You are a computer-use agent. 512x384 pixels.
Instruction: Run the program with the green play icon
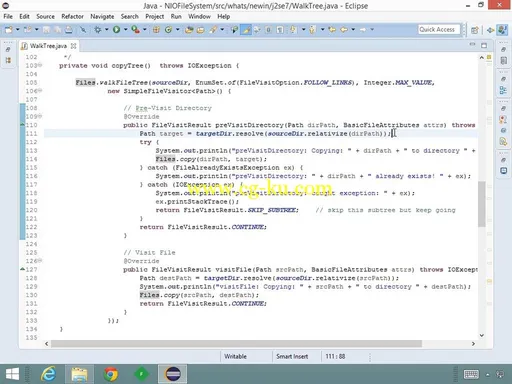click(x=116, y=30)
